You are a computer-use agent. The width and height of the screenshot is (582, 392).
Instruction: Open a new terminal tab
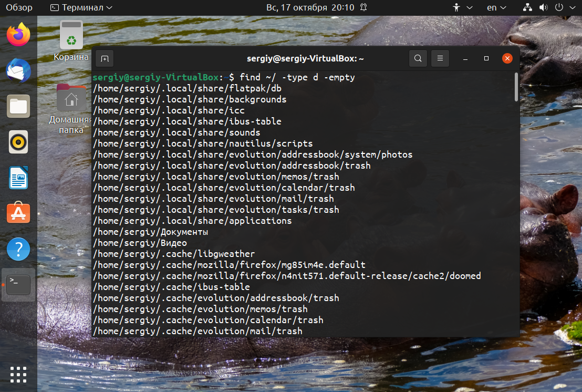point(105,59)
